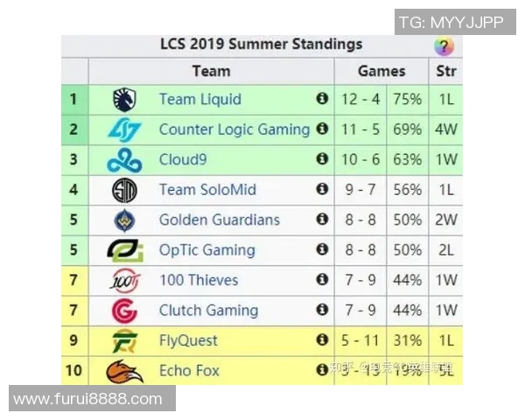This screenshot has height=420, width=525.
Task: Click the TSM team logo
Action: click(x=124, y=190)
